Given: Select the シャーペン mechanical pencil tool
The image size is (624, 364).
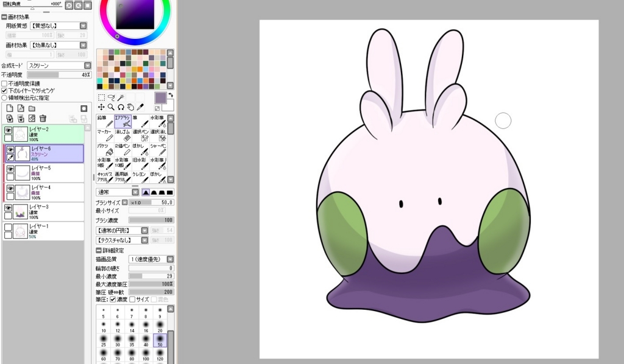Looking at the screenshot, I should 158,150.
